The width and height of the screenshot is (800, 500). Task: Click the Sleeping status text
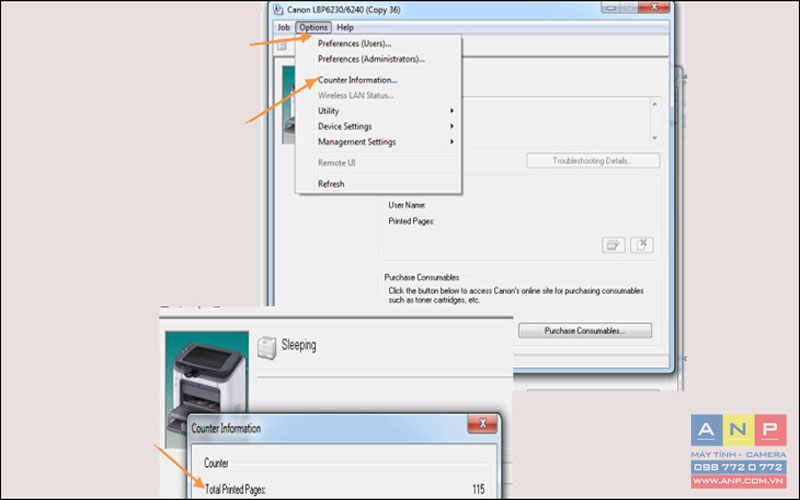[x=298, y=345]
